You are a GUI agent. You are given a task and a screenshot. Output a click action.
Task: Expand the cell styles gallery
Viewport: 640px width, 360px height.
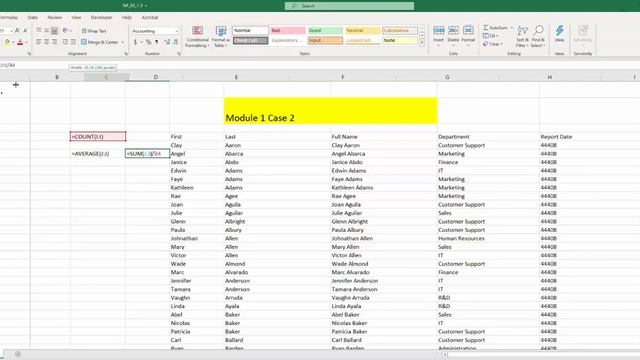[422, 43]
